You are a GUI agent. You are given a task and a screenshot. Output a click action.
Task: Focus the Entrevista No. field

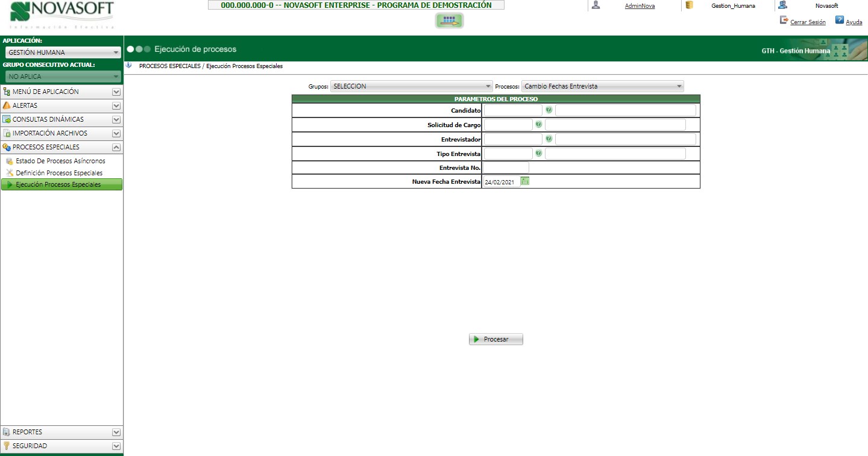tap(506, 167)
